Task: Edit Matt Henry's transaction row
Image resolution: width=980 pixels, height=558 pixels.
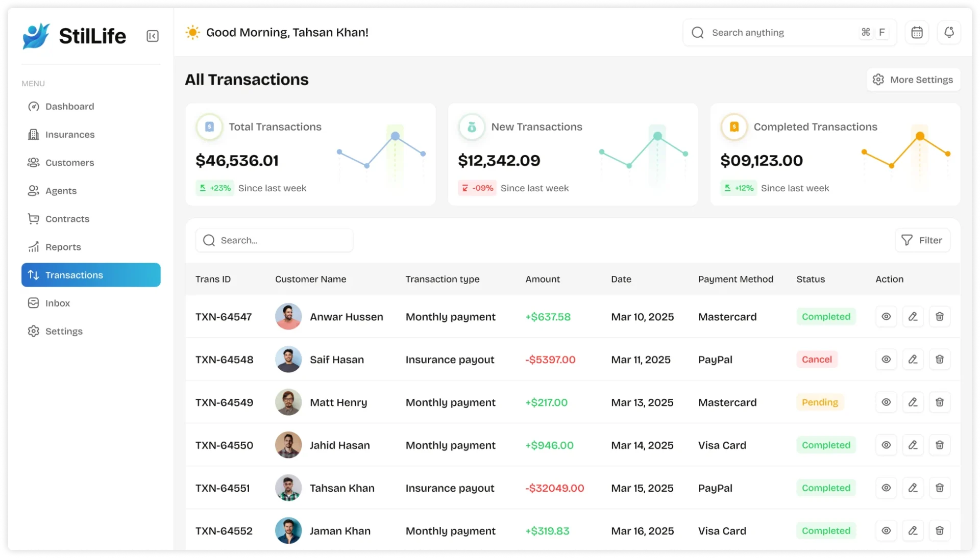Action: tap(913, 402)
